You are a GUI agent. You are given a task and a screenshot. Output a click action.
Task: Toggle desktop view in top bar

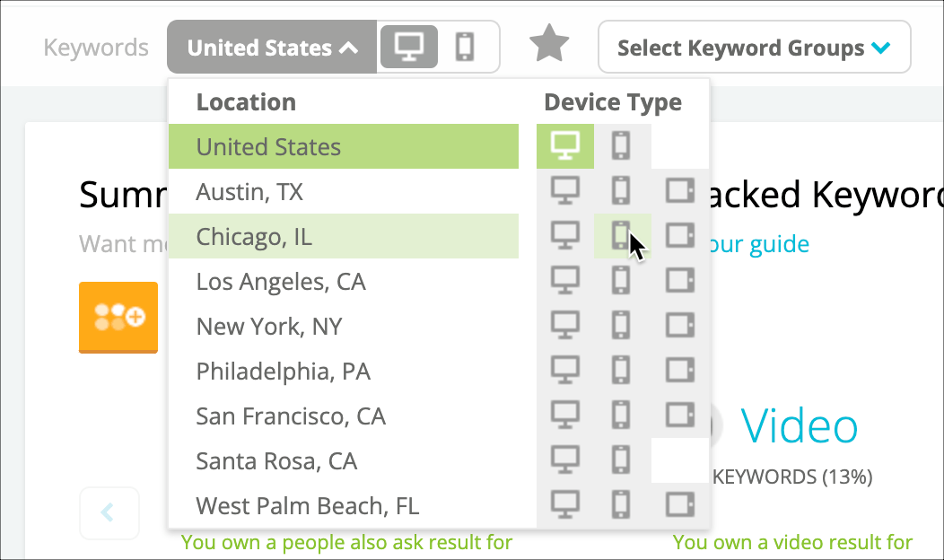[x=409, y=47]
